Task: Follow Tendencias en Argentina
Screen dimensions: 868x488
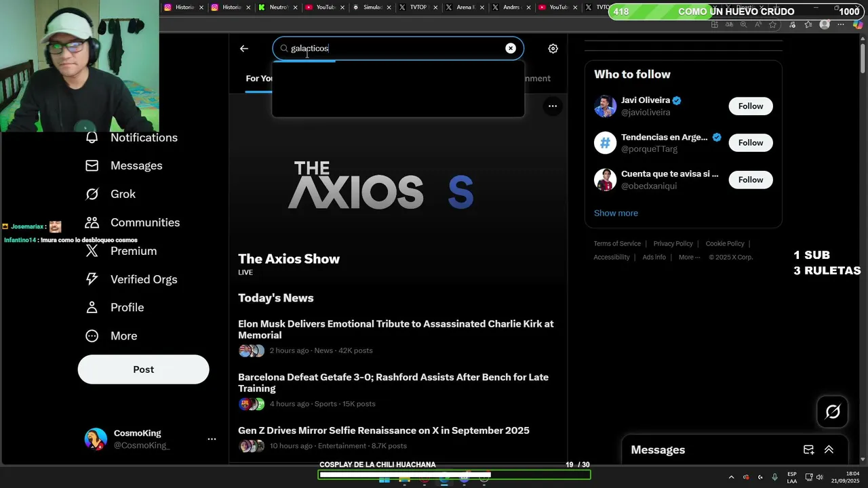Action: tap(751, 143)
